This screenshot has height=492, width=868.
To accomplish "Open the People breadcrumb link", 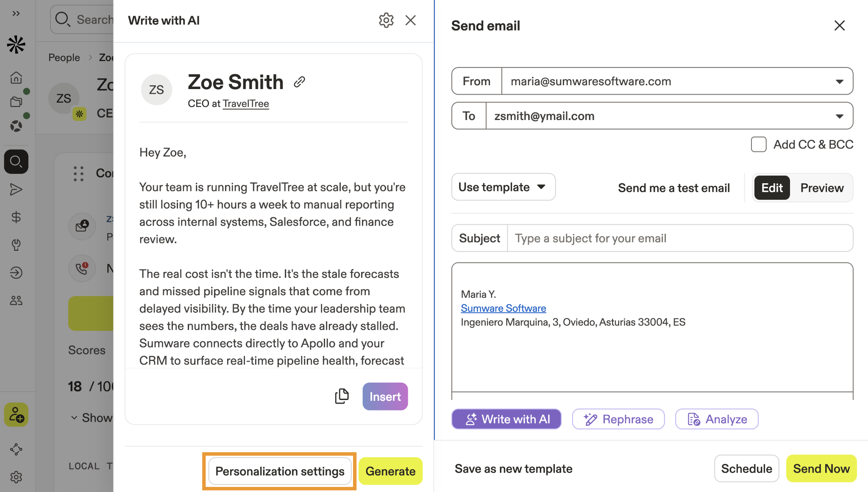I will point(64,57).
